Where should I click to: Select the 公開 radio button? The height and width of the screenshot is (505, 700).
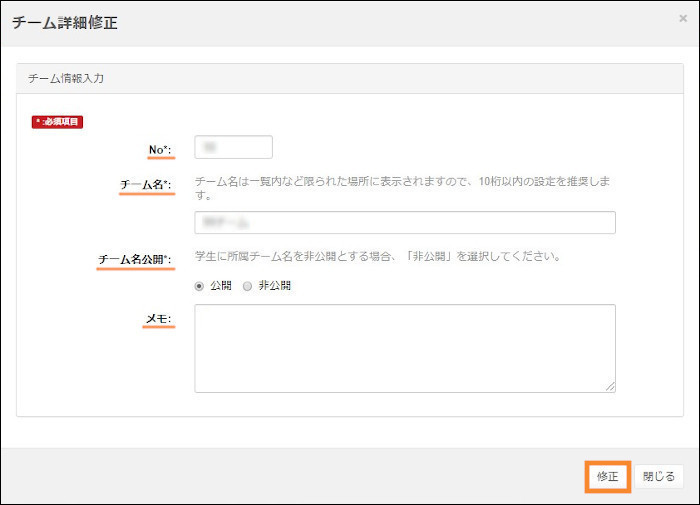pyautogui.click(x=200, y=286)
